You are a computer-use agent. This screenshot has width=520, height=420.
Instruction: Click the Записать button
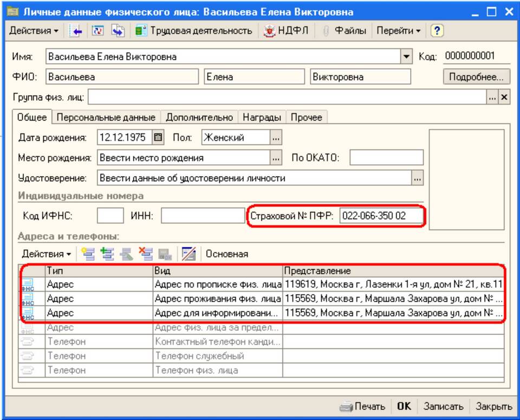pos(444,406)
